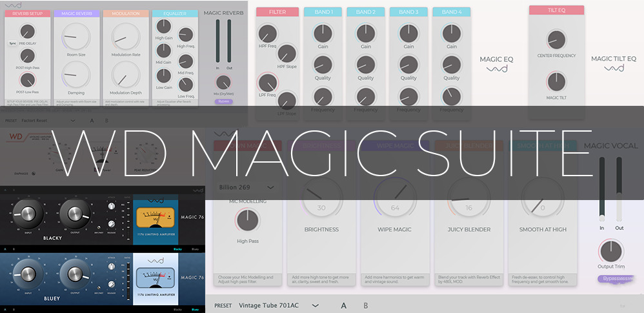Click the BRIGHTNESS dial showing 30
Image resolution: width=644 pixels, height=313 pixels.
coord(321,199)
